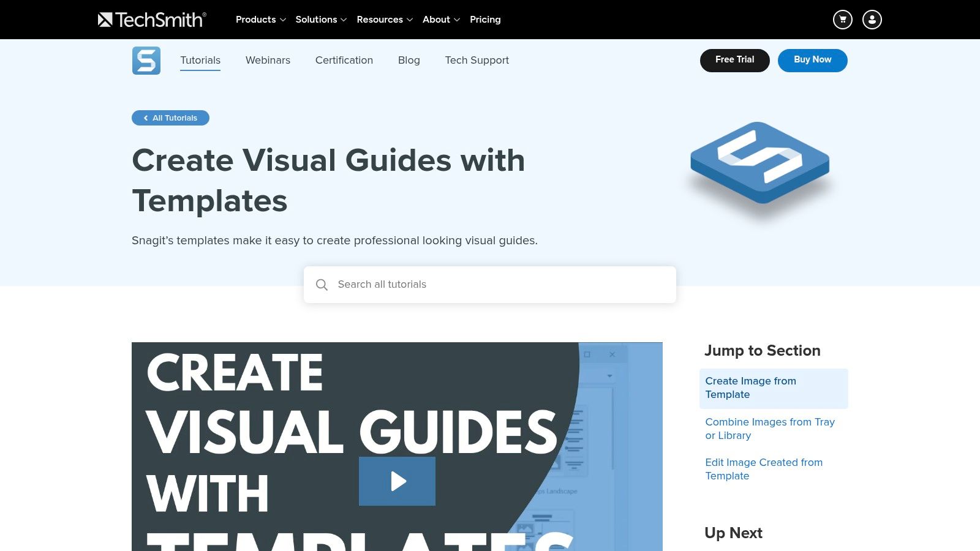
Task: Jump to Combine Images from Tray or Library
Action: pyautogui.click(x=770, y=429)
